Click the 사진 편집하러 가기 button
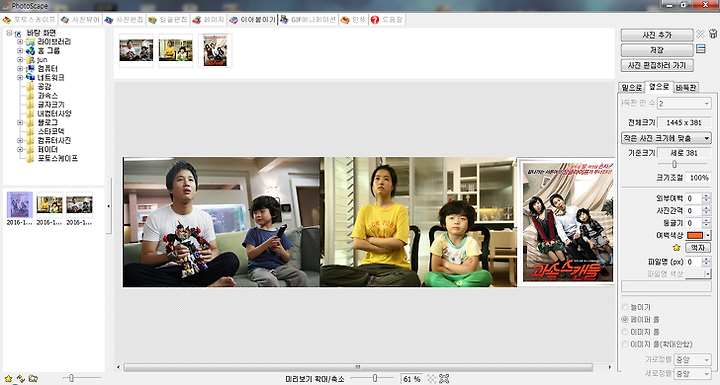 (657, 65)
